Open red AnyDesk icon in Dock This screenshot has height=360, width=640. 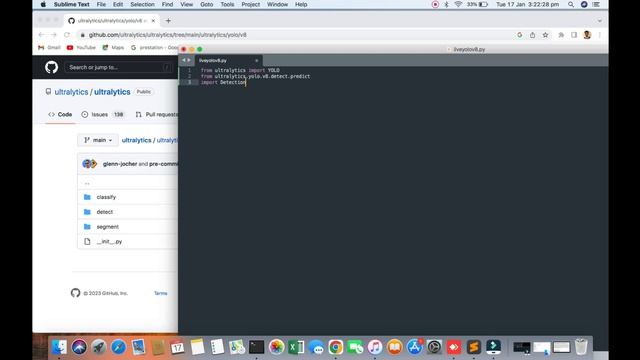pos(454,347)
